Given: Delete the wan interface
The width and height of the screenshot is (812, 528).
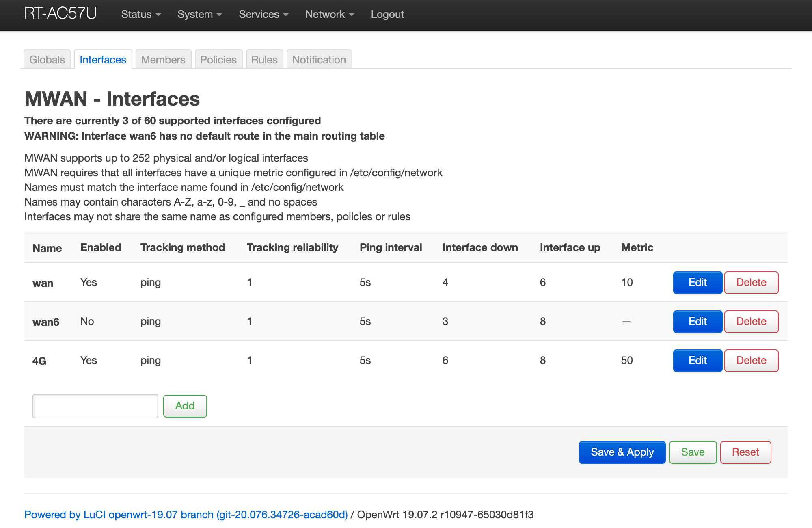Looking at the screenshot, I should [751, 282].
